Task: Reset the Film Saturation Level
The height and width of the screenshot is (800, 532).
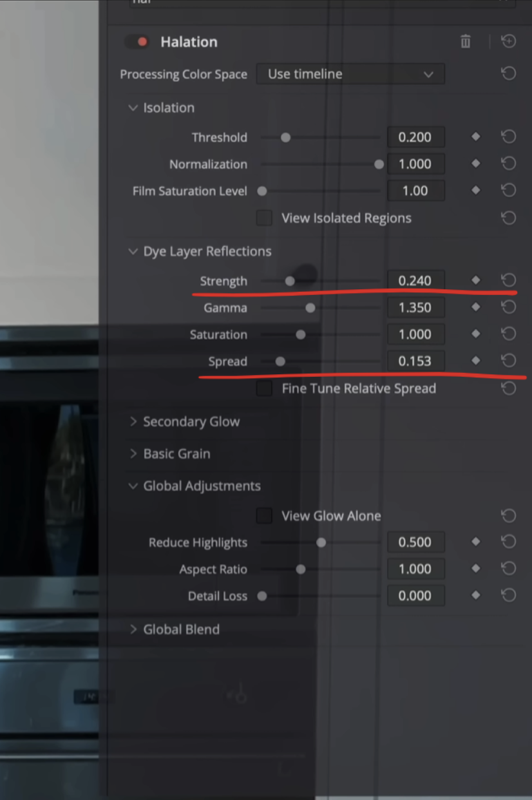Action: point(508,191)
